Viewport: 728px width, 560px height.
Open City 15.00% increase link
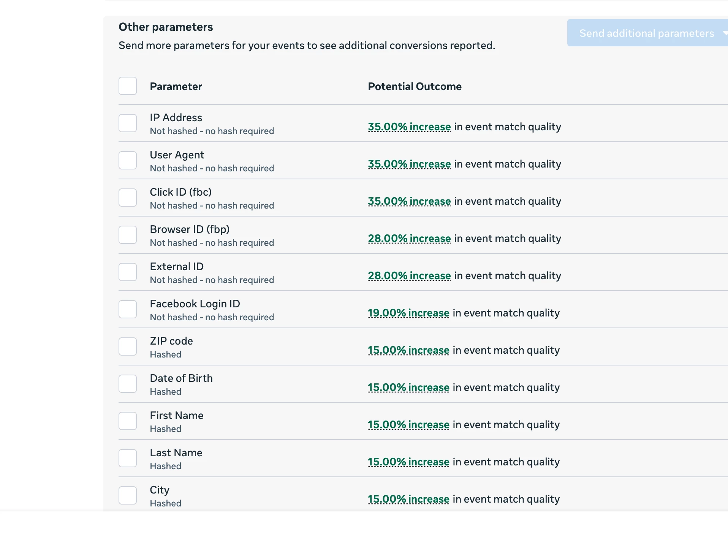tap(408, 499)
